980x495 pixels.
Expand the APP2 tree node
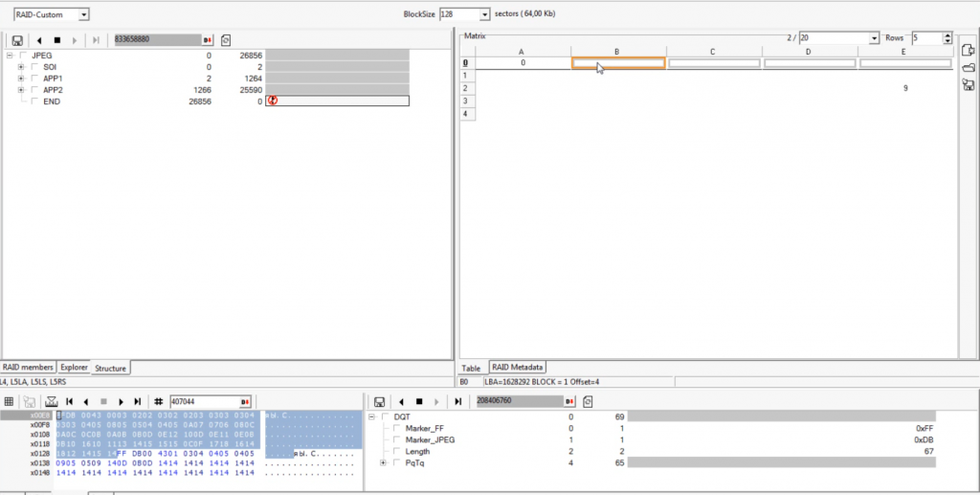22,90
